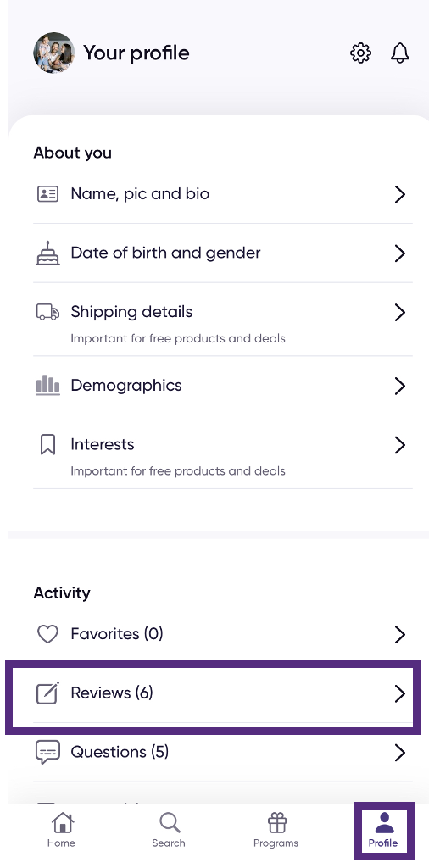
Task: Tap the profile photo avatar
Action: click(53, 53)
